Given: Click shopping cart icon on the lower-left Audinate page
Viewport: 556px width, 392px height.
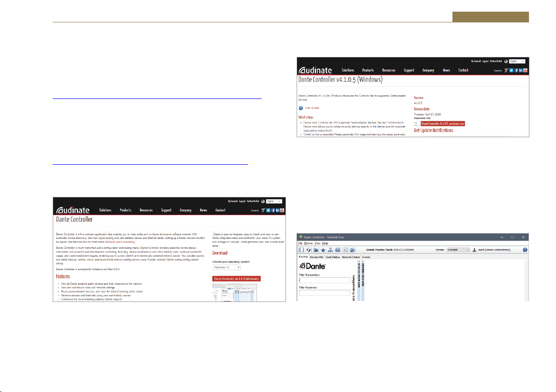Looking at the screenshot, I should (x=263, y=210).
